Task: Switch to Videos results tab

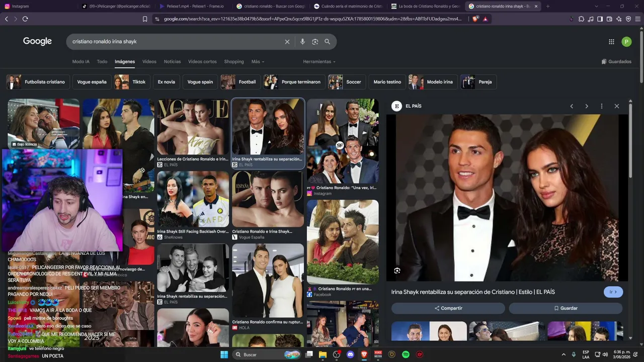Action: pyautogui.click(x=149, y=62)
